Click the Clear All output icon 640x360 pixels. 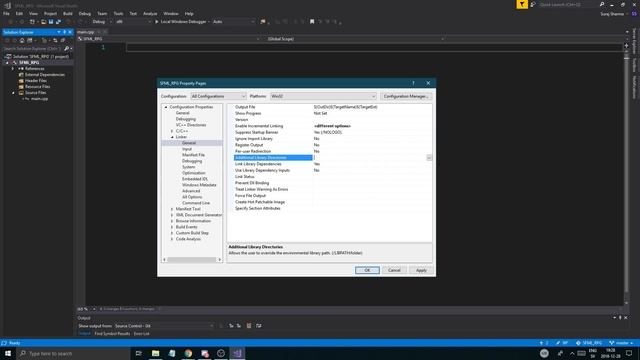point(249,326)
